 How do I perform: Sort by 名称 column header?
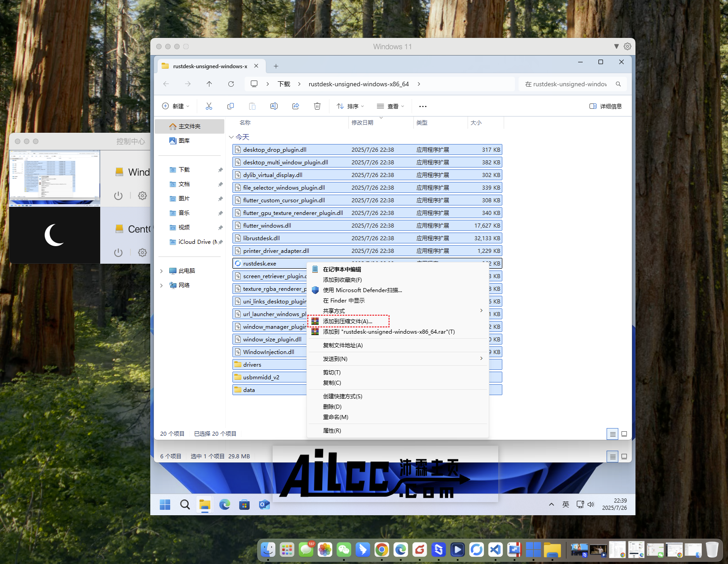click(x=245, y=122)
